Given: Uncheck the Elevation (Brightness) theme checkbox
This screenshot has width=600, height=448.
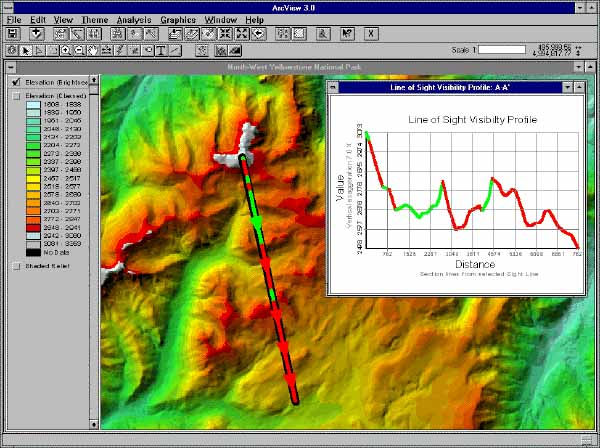Looking at the screenshot, I should point(16,81).
